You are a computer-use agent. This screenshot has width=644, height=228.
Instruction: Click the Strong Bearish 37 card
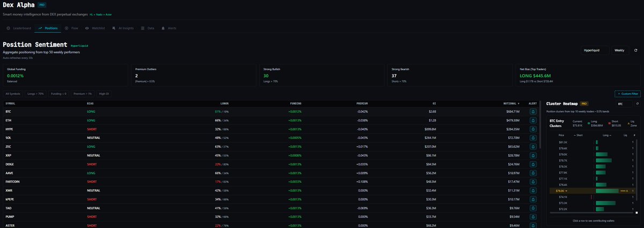tap(450, 76)
